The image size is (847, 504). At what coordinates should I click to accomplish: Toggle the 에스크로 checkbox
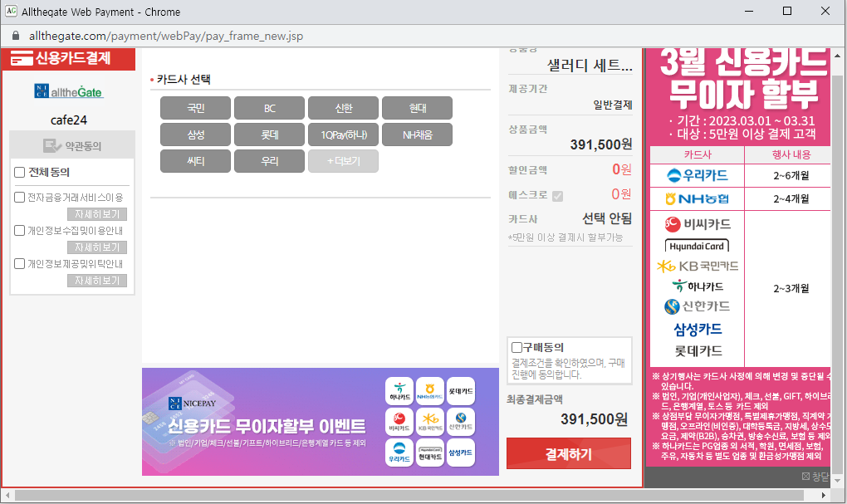557,196
